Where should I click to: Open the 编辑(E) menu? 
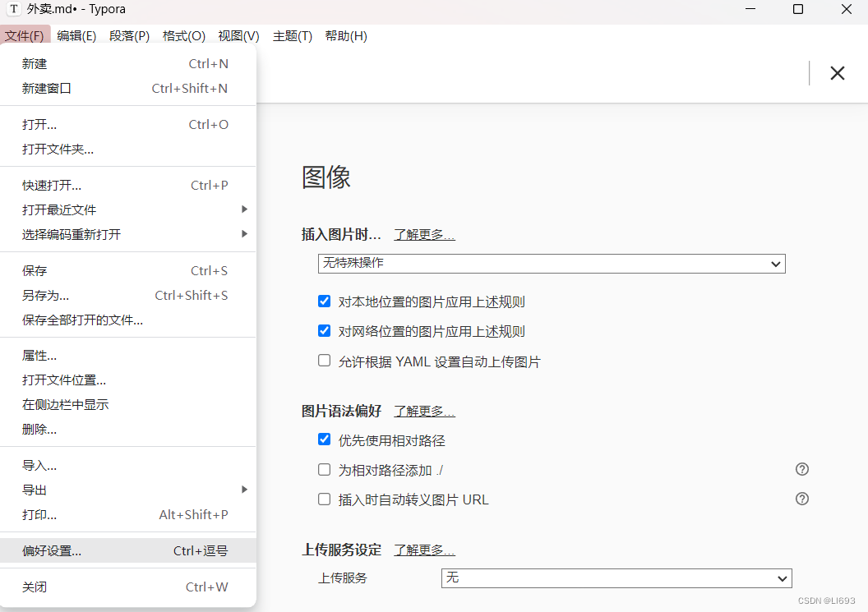click(76, 36)
